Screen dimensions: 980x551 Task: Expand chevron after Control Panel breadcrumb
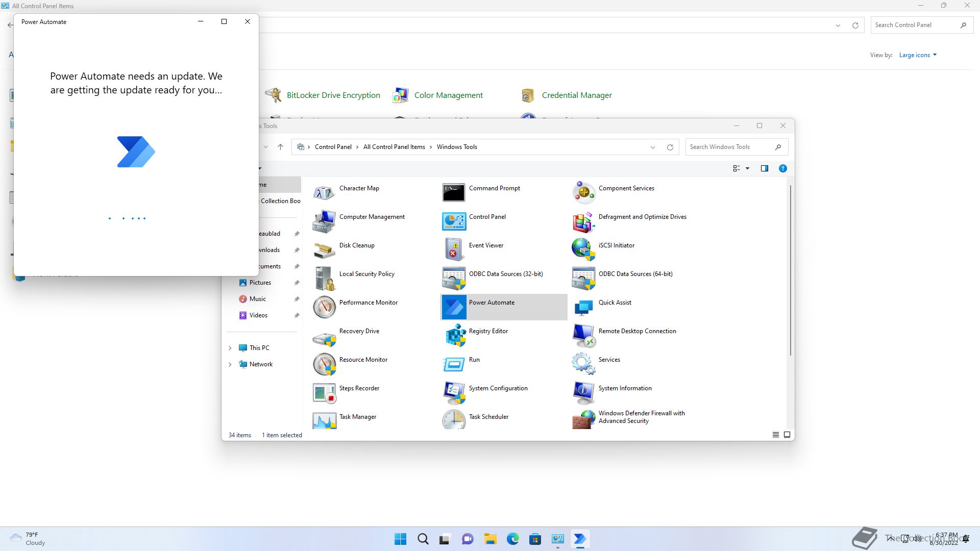pos(357,147)
